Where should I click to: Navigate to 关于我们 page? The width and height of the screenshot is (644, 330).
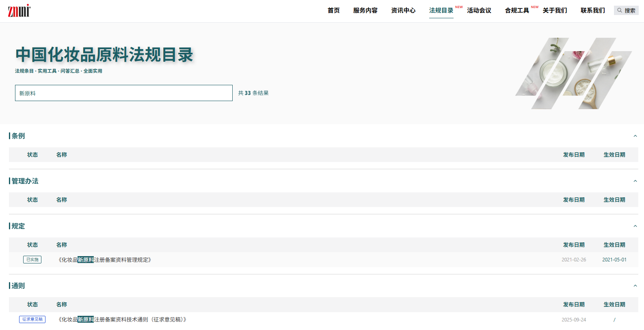pos(555,11)
